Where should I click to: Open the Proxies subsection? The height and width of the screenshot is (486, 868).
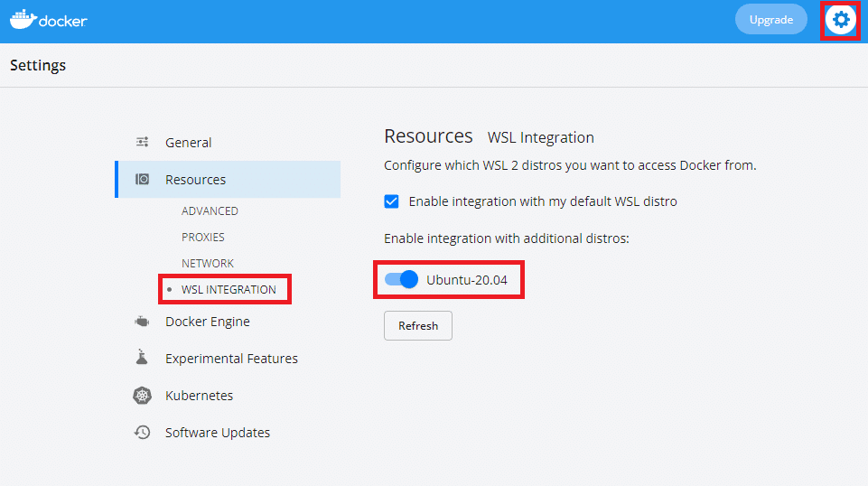click(x=203, y=238)
